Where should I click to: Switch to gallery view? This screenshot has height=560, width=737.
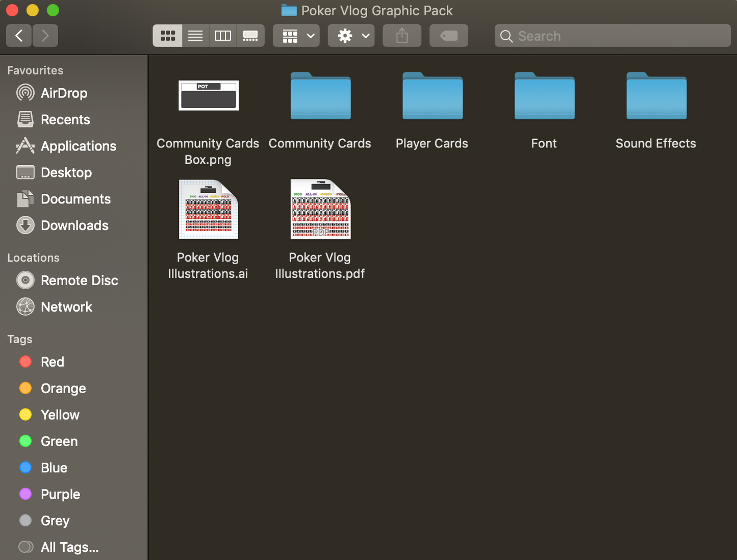pyautogui.click(x=250, y=36)
